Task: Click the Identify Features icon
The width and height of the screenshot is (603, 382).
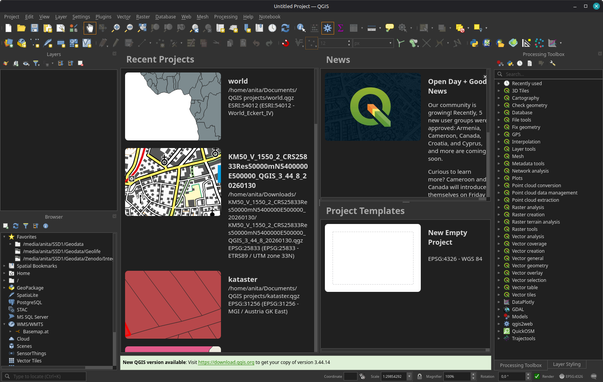Action: [301, 28]
